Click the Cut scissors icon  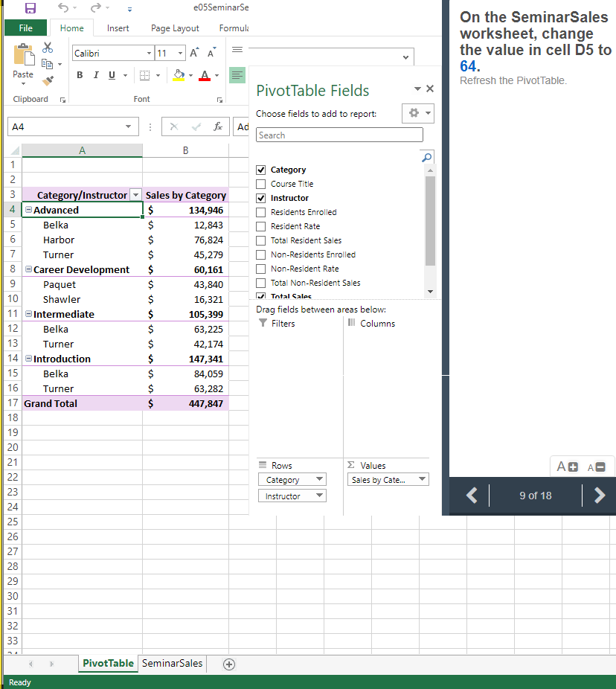pos(47,46)
